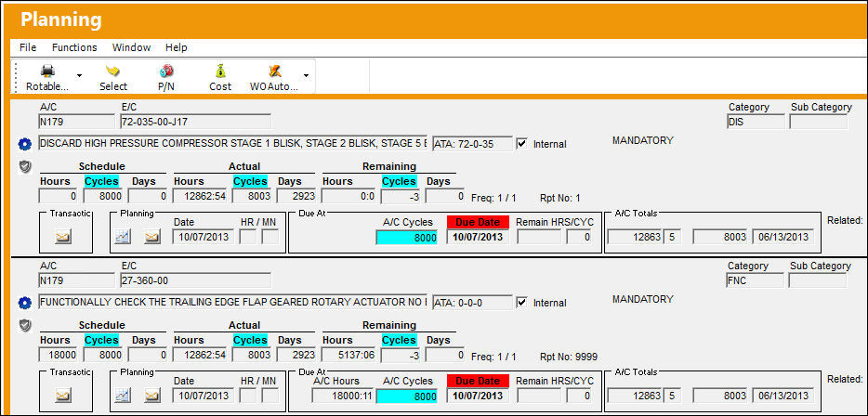Click the Rotable printer toolbar icon
This screenshot has width=868, height=416.
coord(47,71)
